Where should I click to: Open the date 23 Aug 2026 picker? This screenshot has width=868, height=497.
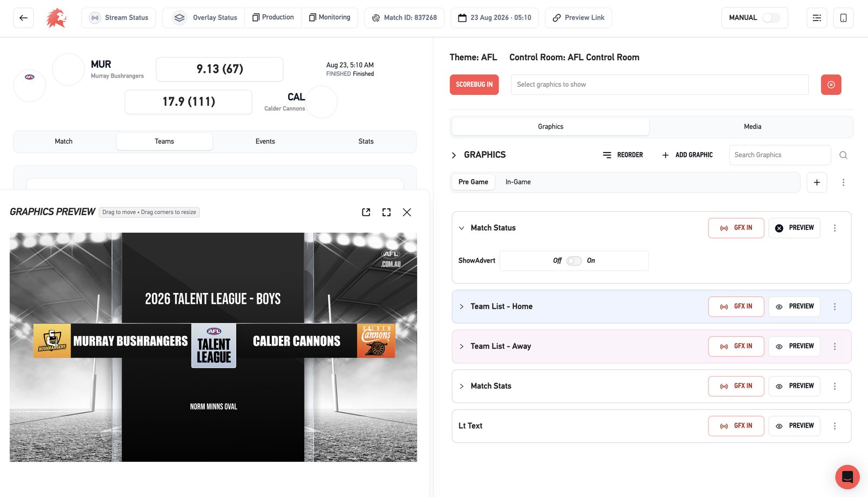tap(495, 18)
